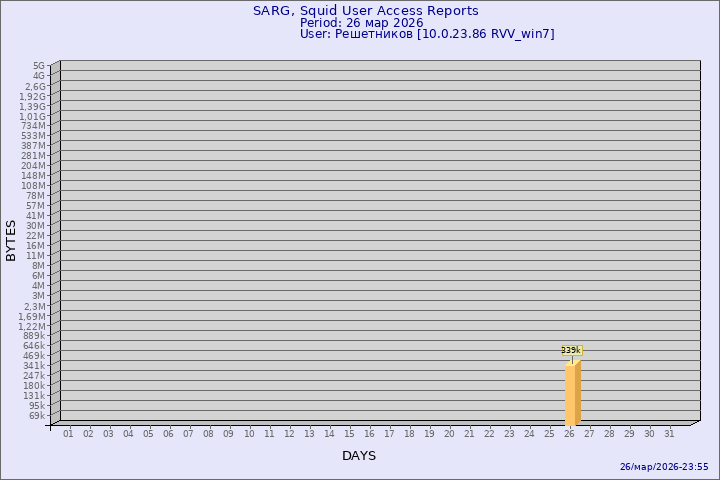Viewport: 720px width, 480px height.
Task: Click the 341k label on the Y axis
Action: pyautogui.click(x=34, y=366)
